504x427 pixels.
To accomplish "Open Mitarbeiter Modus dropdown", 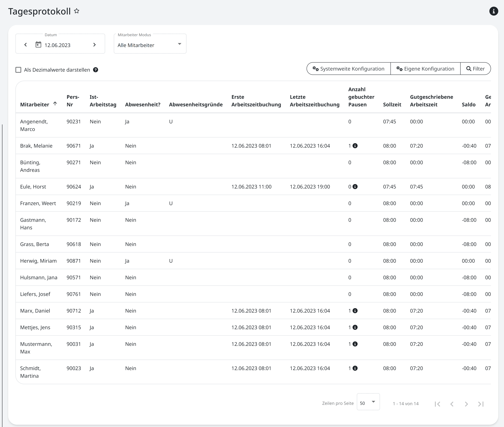I will tap(150, 45).
